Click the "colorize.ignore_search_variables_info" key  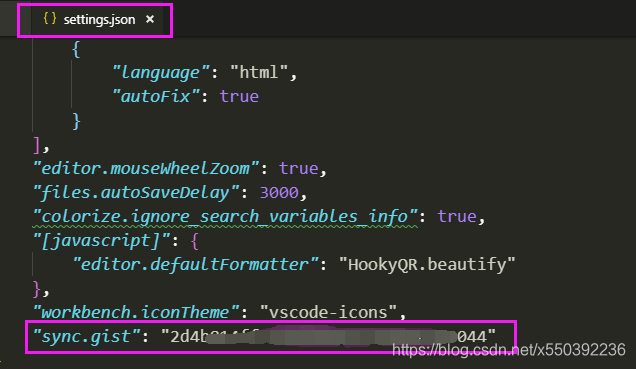coord(225,217)
